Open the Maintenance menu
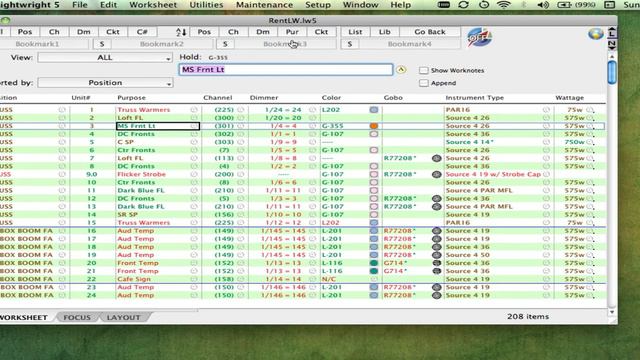Screen dimensions: 640x360 coord(264,5)
